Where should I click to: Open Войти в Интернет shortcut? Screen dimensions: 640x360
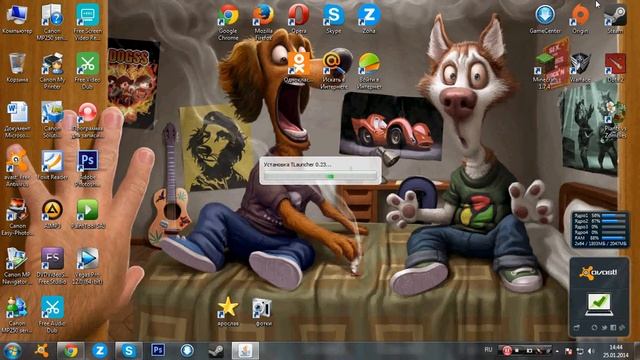point(369,71)
